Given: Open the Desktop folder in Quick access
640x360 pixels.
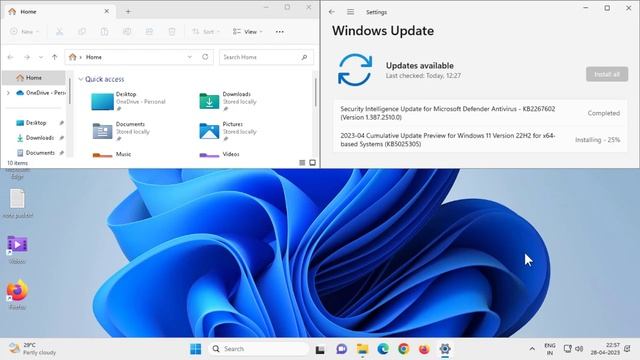Looking at the screenshot, I should [x=129, y=101].
